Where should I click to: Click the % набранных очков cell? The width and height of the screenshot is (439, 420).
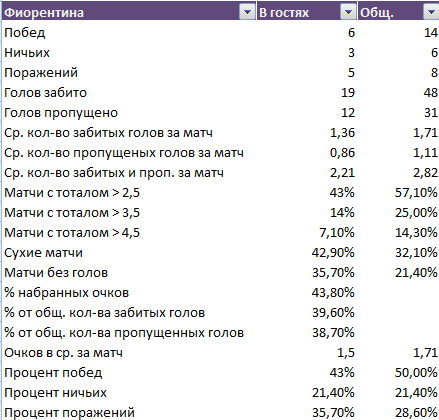pos(129,292)
